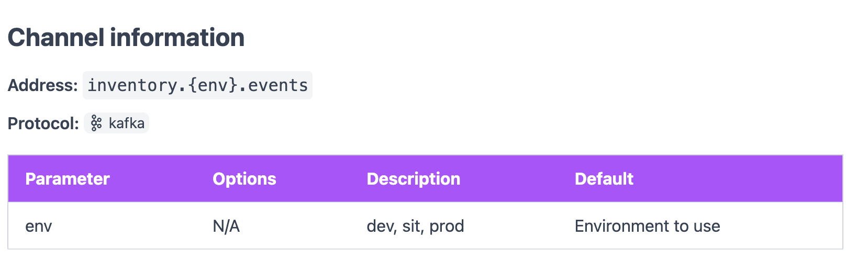The height and width of the screenshot is (271, 868).
Task: Click the Kafka protocol icon
Action: point(96,123)
